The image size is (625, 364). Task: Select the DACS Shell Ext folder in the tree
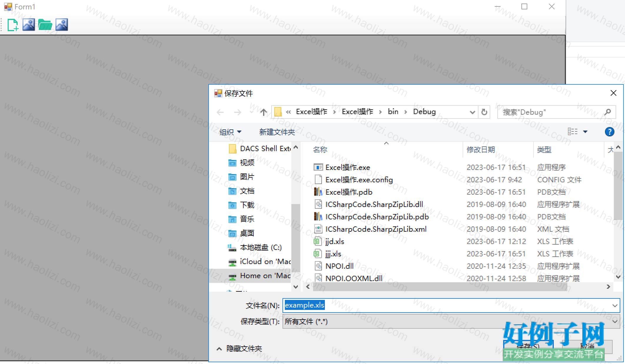pos(260,149)
